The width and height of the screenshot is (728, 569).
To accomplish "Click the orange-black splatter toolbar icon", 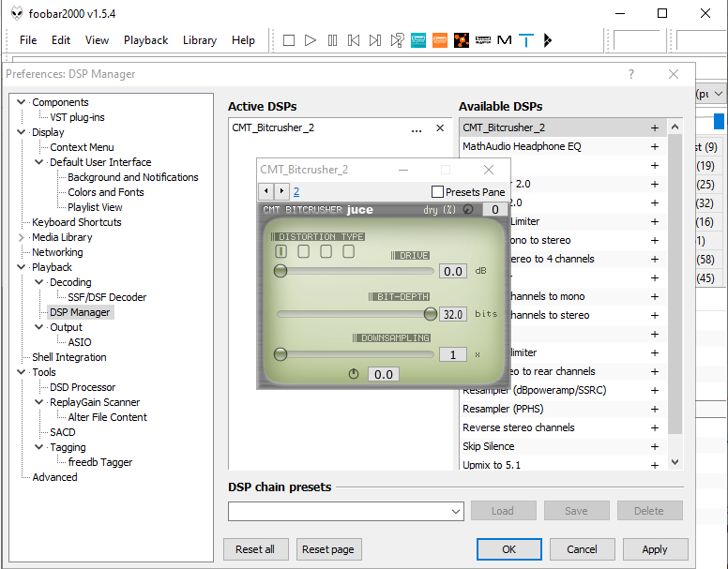I will tap(461, 40).
